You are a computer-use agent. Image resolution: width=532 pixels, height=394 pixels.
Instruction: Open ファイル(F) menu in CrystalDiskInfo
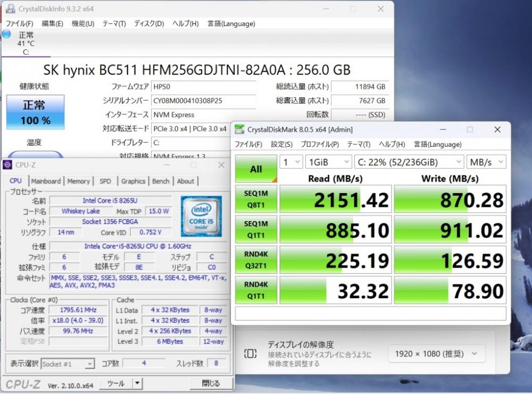click(x=19, y=23)
